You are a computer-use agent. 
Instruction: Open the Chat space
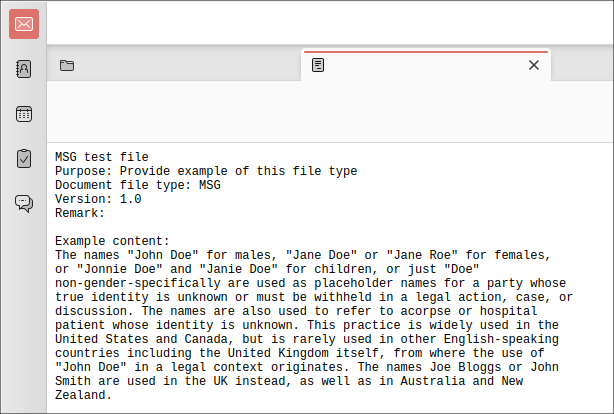pos(24,203)
